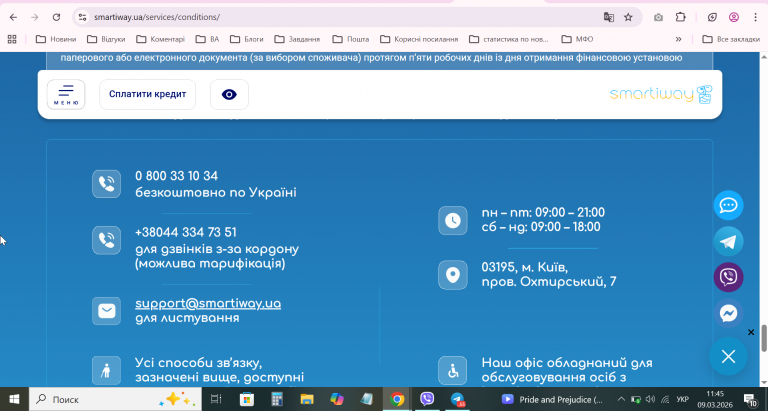Click the page vertical scrollbar thumb
The width and height of the screenshot is (768, 411).
[x=764, y=338]
